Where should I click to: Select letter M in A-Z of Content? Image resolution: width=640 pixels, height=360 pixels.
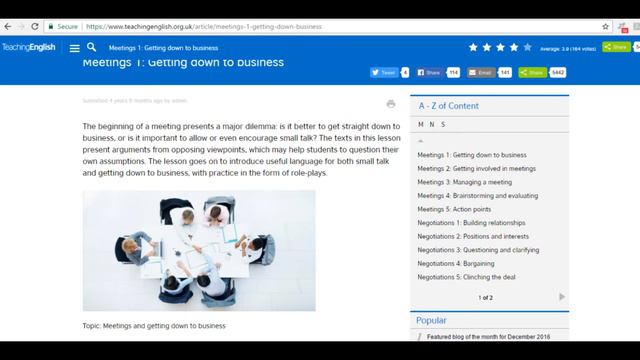pyautogui.click(x=421, y=124)
